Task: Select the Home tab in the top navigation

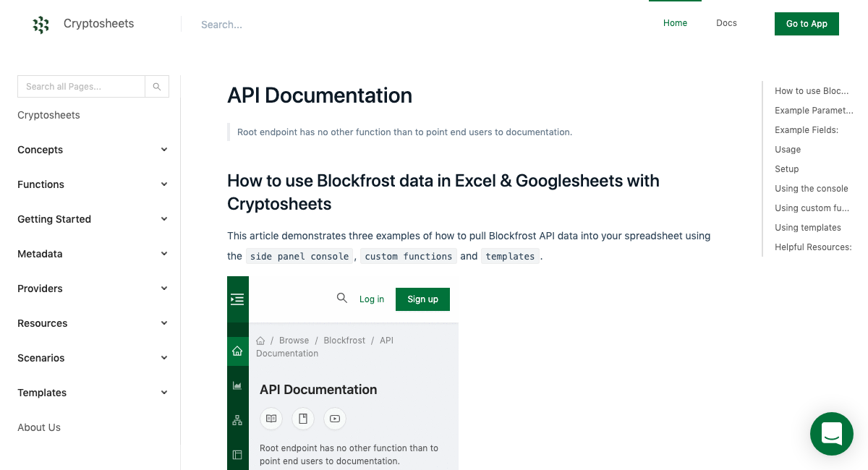Action: tap(675, 22)
